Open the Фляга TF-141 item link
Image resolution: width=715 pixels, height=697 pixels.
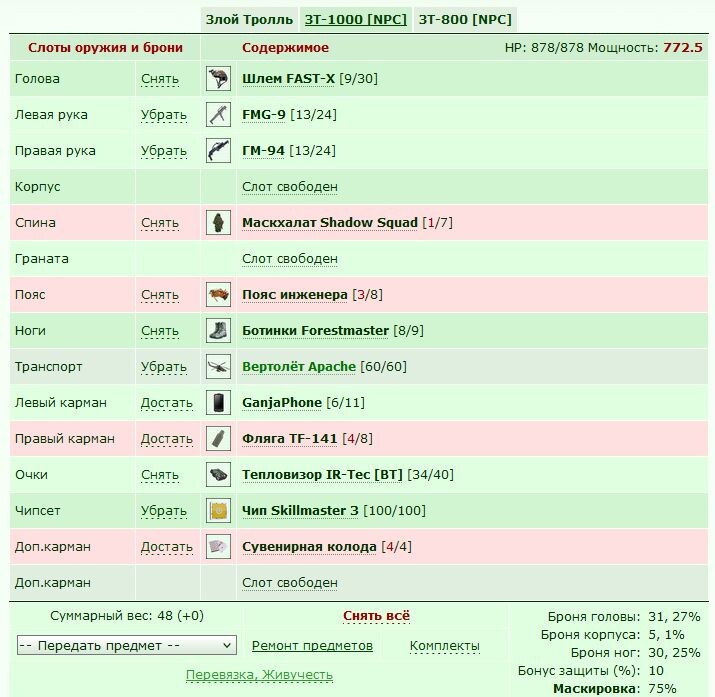pos(290,439)
